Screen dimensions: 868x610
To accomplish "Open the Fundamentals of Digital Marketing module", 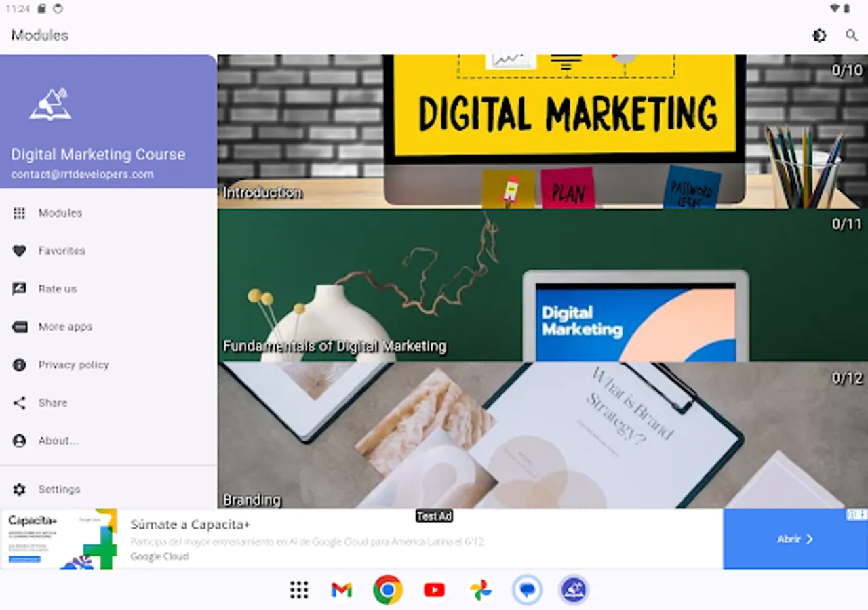I will point(542,285).
